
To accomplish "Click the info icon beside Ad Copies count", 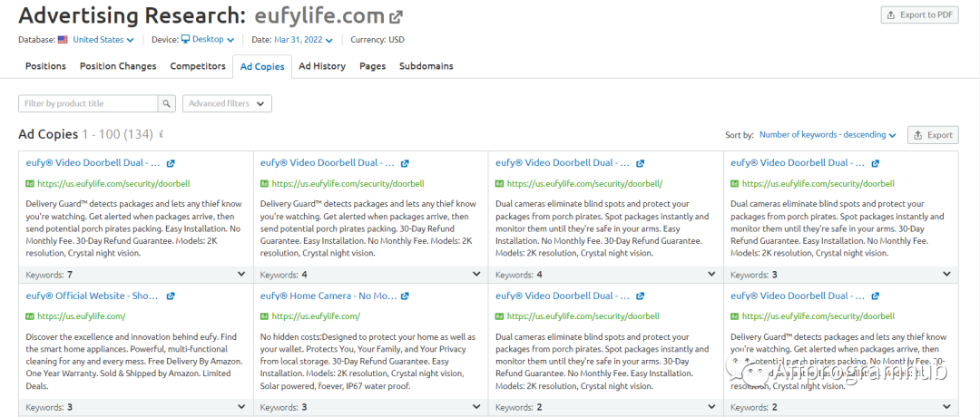I will (162, 134).
